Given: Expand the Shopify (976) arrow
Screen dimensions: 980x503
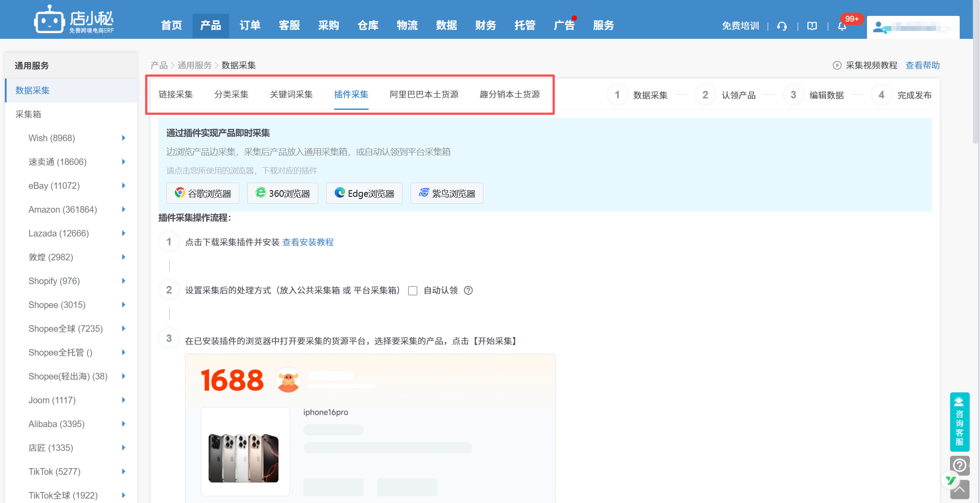Looking at the screenshot, I should tap(124, 281).
